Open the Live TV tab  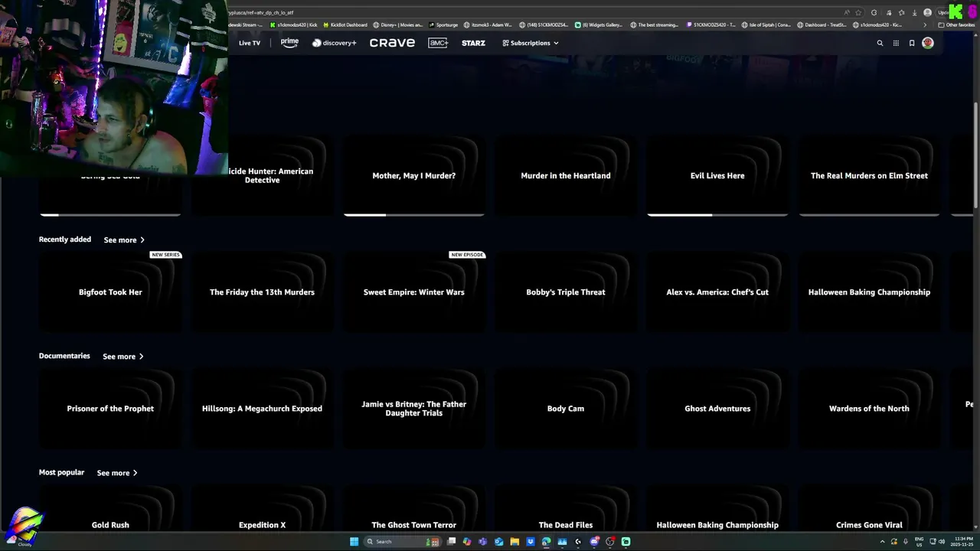pyautogui.click(x=250, y=43)
